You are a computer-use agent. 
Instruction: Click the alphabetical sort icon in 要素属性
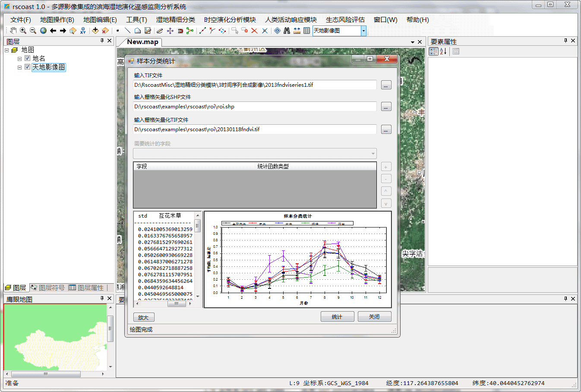pyautogui.click(x=443, y=51)
